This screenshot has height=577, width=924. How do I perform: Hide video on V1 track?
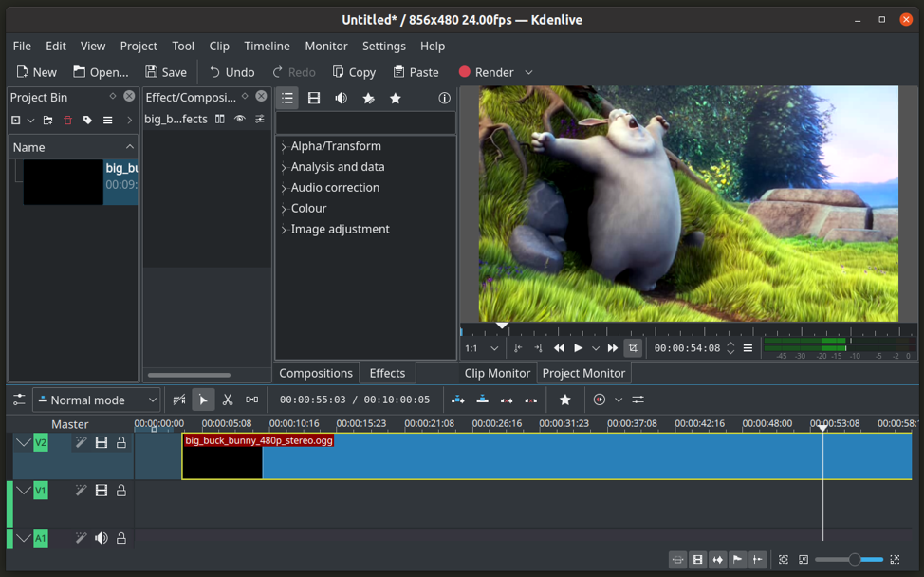(x=102, y=491)
